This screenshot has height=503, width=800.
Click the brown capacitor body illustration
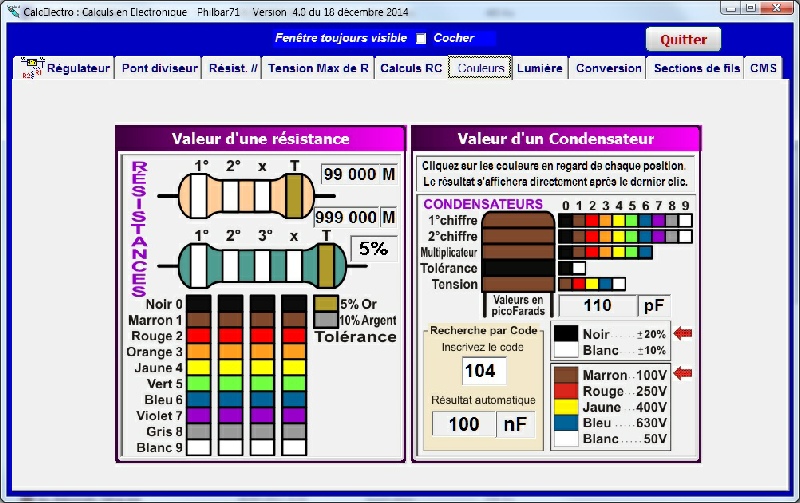(518, 251)
